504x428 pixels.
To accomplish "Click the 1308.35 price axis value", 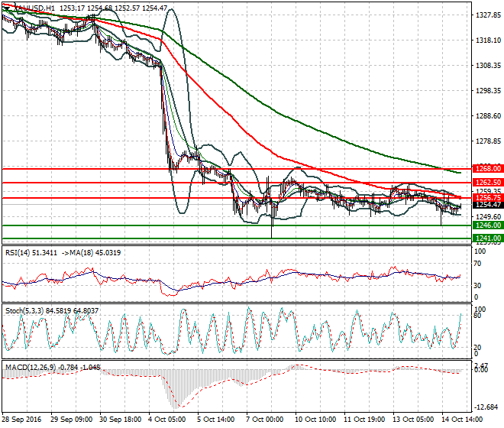I will (488, 65).
